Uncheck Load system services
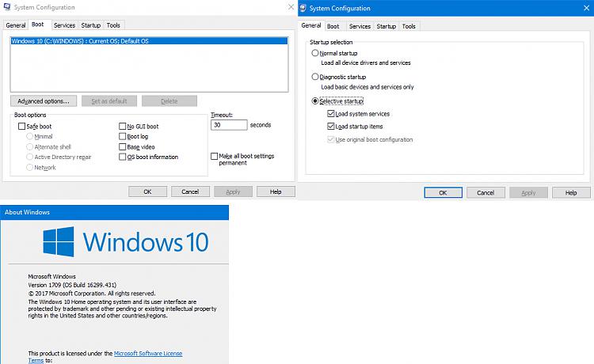The image size is (594, 364). (x=331, y=113)
